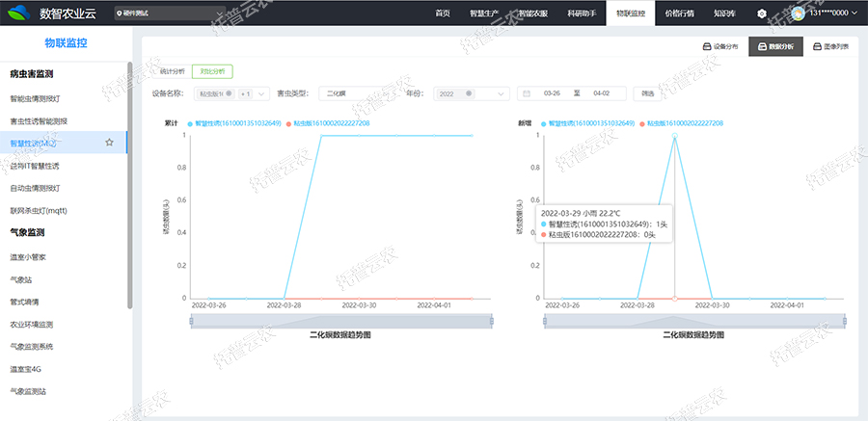Expand the 年份 year dropdown arrow
The image size is (868, 421).
502,93
